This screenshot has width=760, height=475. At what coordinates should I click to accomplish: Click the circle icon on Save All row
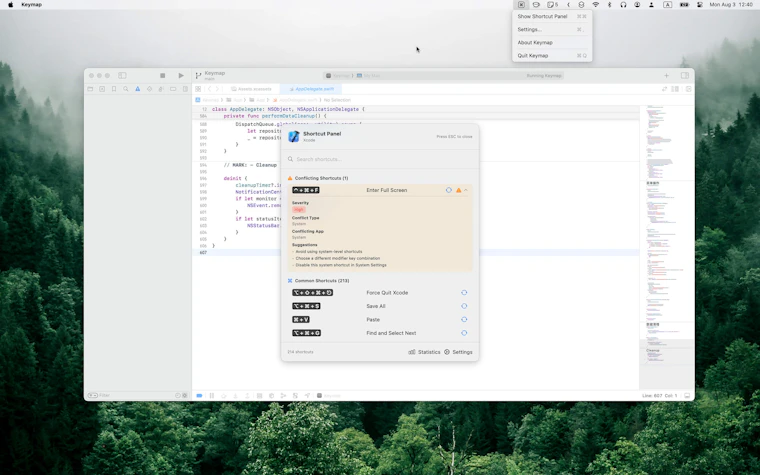tap(464, 306)
